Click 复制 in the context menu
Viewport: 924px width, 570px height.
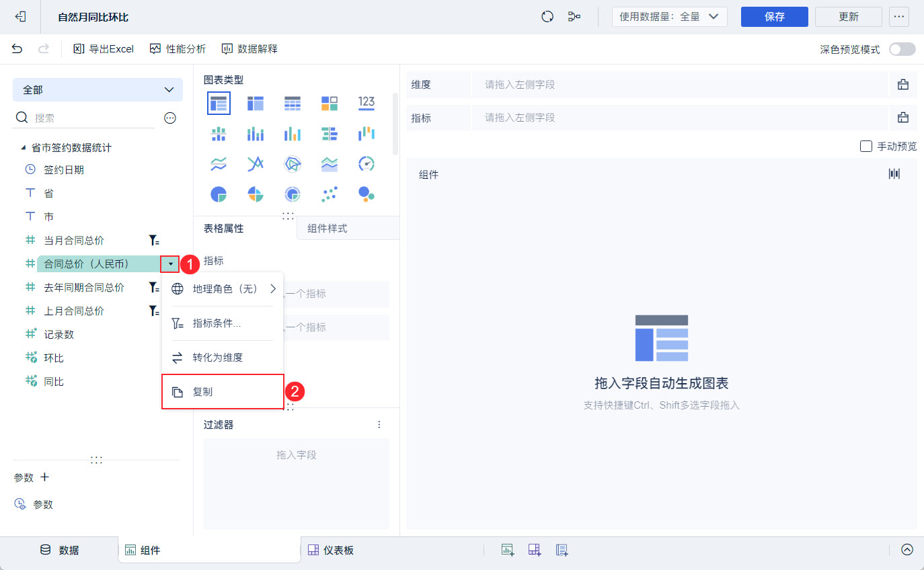coord(223,392)
